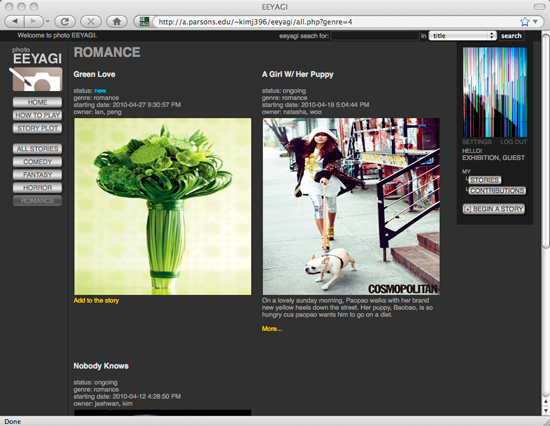Click the BEGIN A STORY button
Image resolution: width=550 pixels, height=426 pixels.
click(494, 209)
